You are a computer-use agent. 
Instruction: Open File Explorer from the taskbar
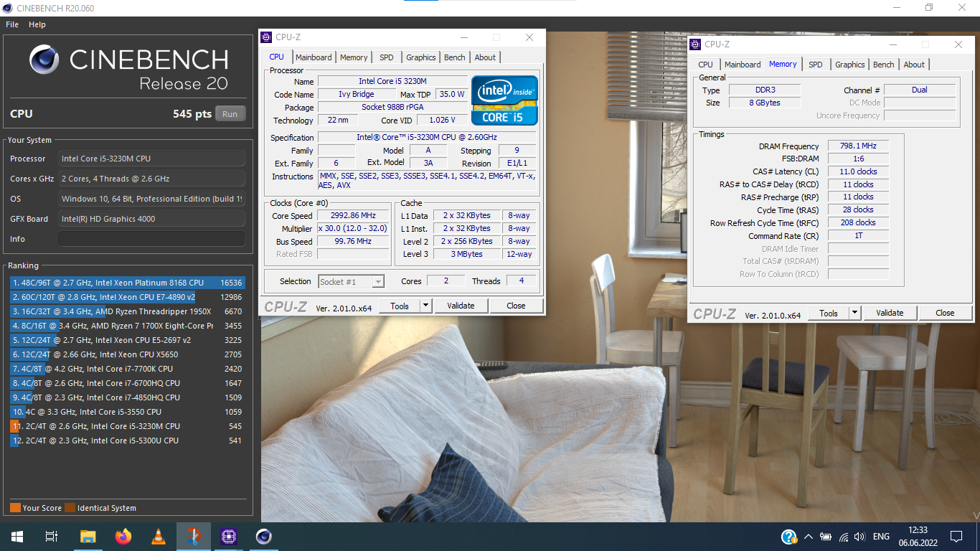88,536
